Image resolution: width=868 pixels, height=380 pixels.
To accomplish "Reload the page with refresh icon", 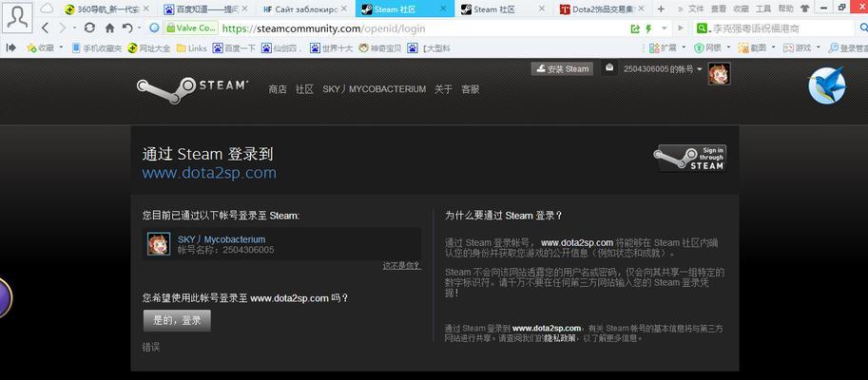I will click(x=89, y=28).
